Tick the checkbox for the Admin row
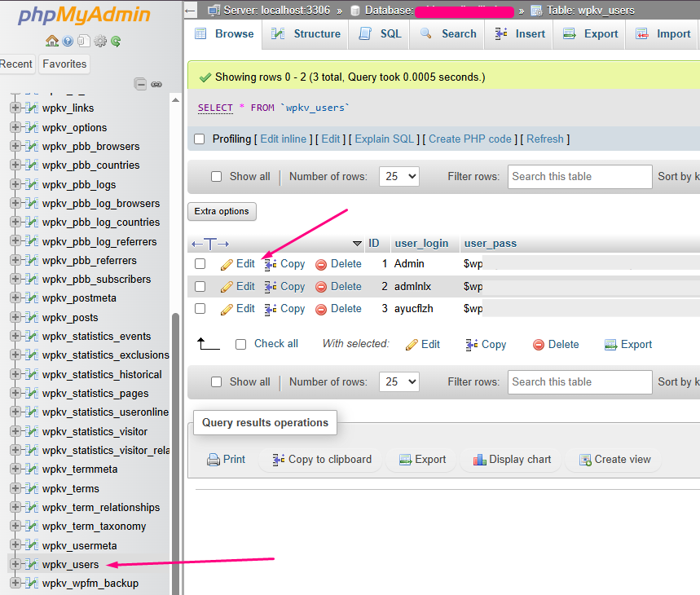Image resolution: width=700 pixels, height=595 pixels. tap(200, 264)
